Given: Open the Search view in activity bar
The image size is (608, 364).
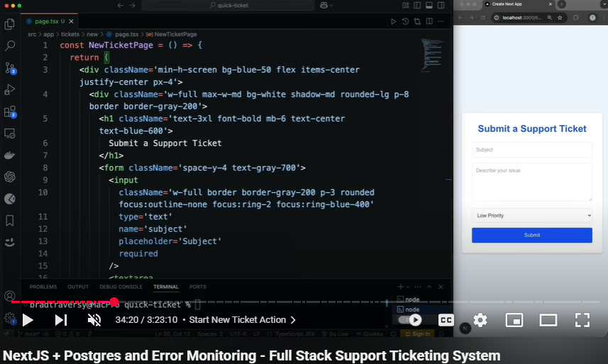Looking at the screenshot, I should (10, 45).
